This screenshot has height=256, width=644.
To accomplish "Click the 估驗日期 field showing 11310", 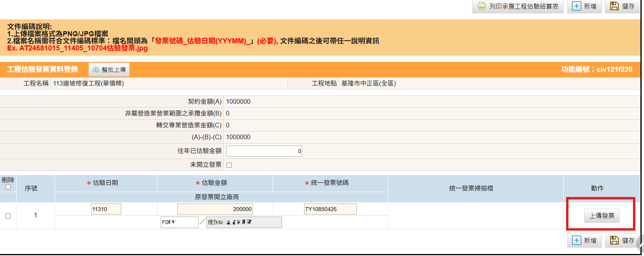I will tap(106, 209).
